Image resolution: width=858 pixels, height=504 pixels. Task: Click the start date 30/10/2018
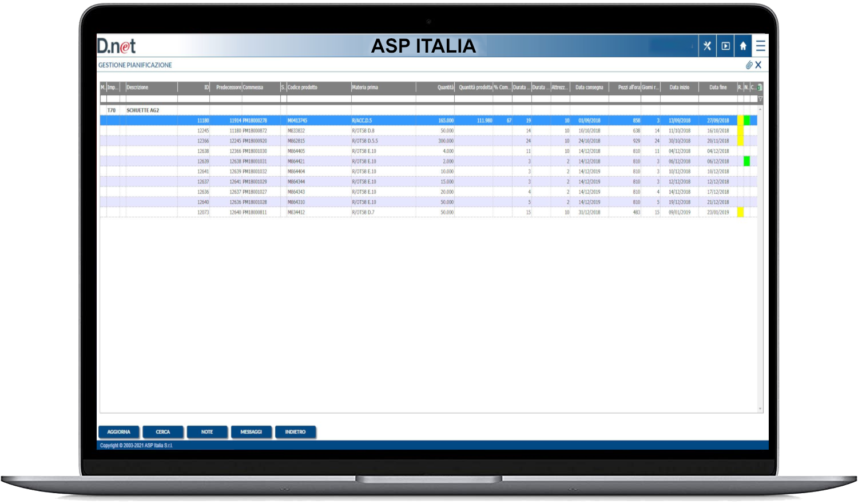pyautogui.click(x=680, y=141)
